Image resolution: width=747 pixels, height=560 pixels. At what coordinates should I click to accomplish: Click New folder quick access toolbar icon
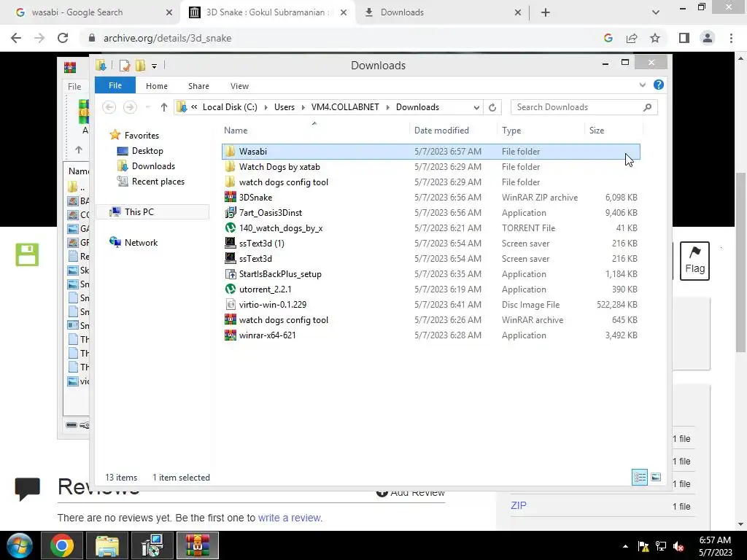(x=140, y=66)
